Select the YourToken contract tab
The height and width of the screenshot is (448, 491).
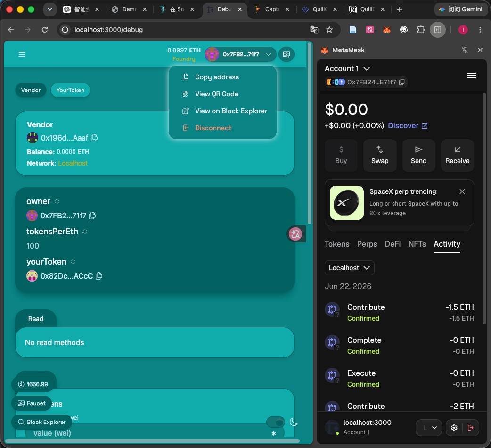(x=71, y=90)
